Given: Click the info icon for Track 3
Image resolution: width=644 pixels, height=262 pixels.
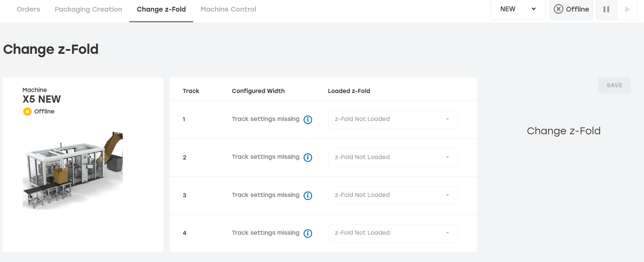Looking at the screenshot, I should point(308,196).
